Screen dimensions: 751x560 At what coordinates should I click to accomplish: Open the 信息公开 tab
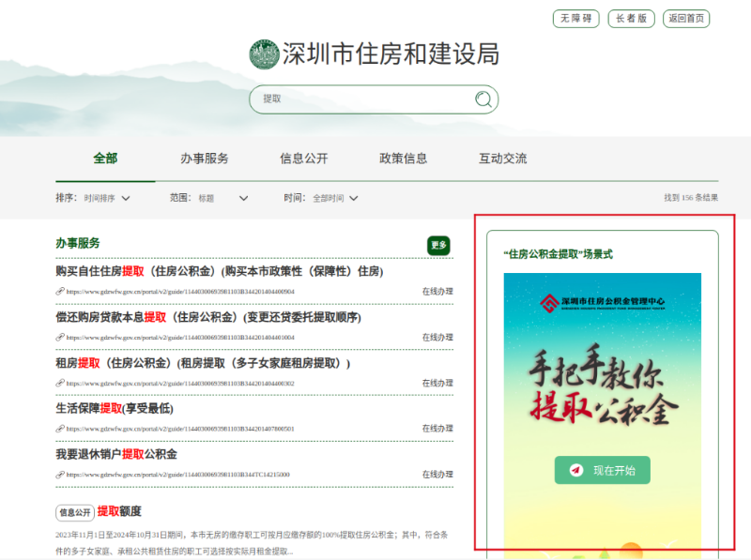point(303,159)
